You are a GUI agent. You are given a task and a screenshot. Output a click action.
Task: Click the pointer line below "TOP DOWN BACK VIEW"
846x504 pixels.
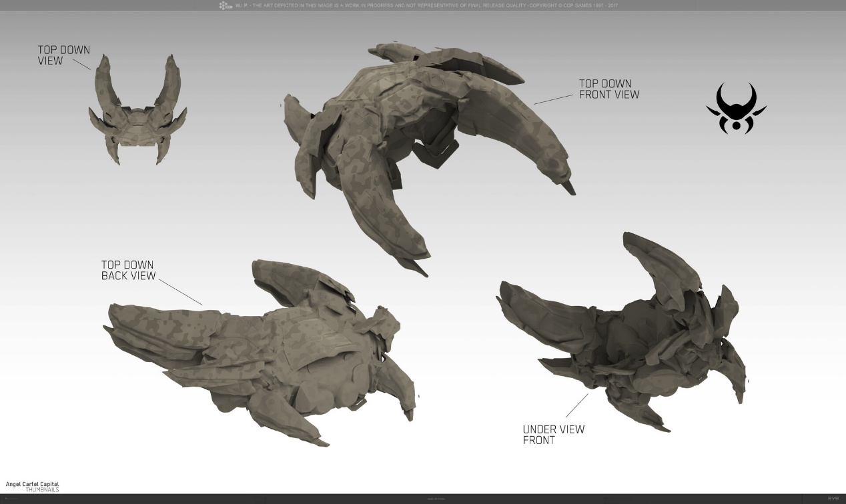(180, 293)
